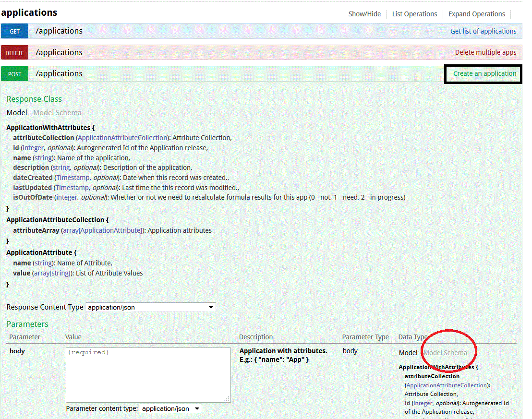Select the Model tab in Response Class

[x=17, y=112]
